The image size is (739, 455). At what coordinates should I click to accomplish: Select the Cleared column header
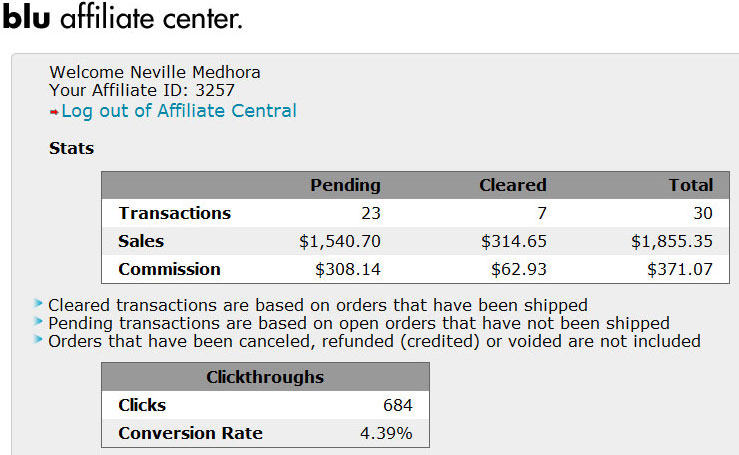(x=512, y=185)
